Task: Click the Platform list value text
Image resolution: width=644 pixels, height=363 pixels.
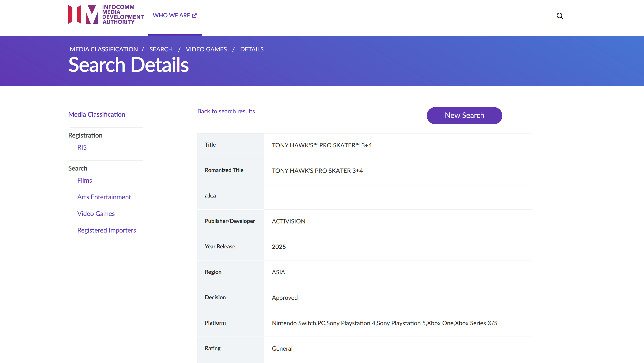Action: coord(384,323)
